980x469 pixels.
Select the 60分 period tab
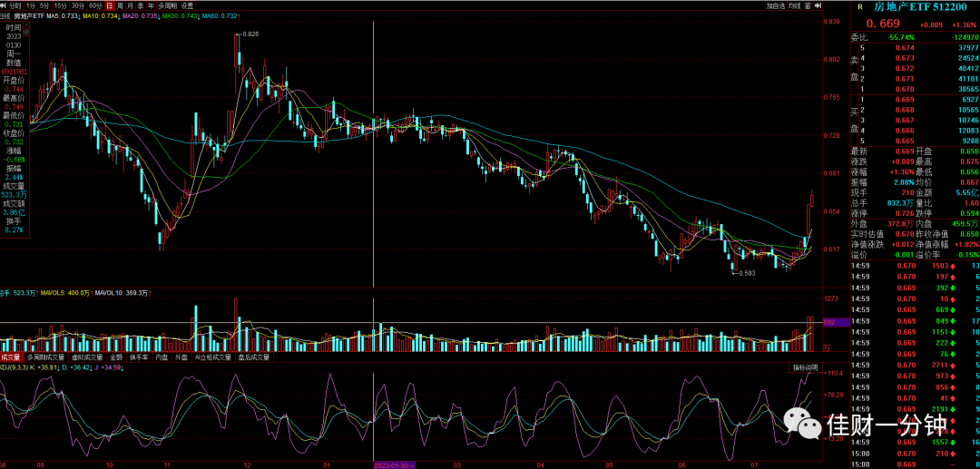coord(95,5)
